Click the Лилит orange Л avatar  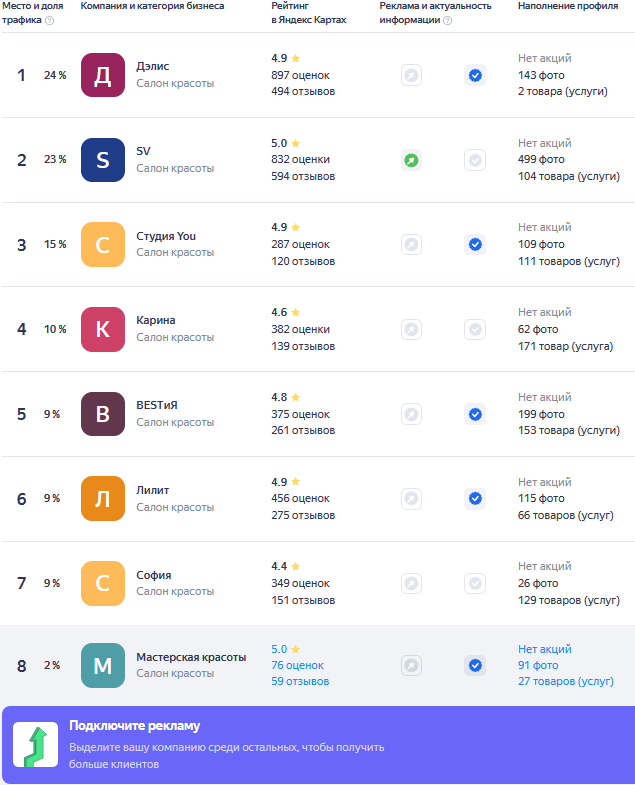coord(103,499)
